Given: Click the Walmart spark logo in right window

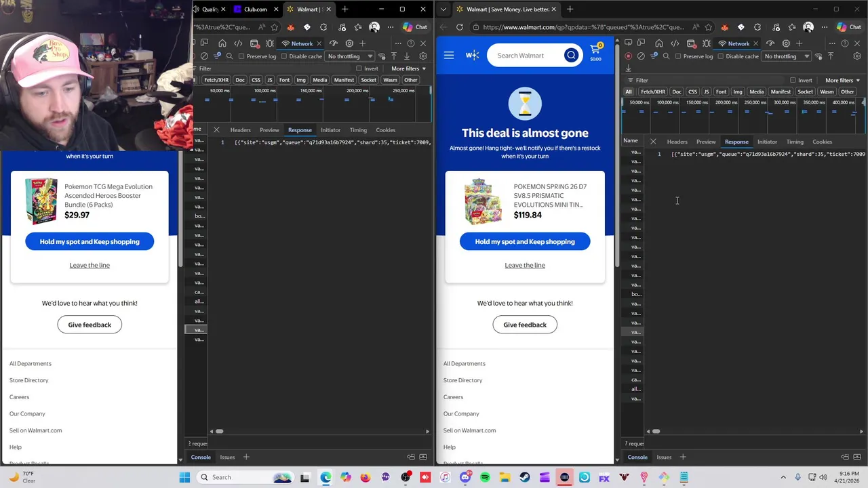Looking at the screenshot, I should 473,56.
